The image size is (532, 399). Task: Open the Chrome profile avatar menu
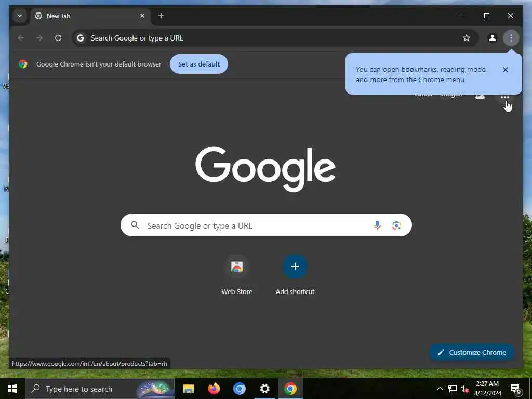pos(493,38)
